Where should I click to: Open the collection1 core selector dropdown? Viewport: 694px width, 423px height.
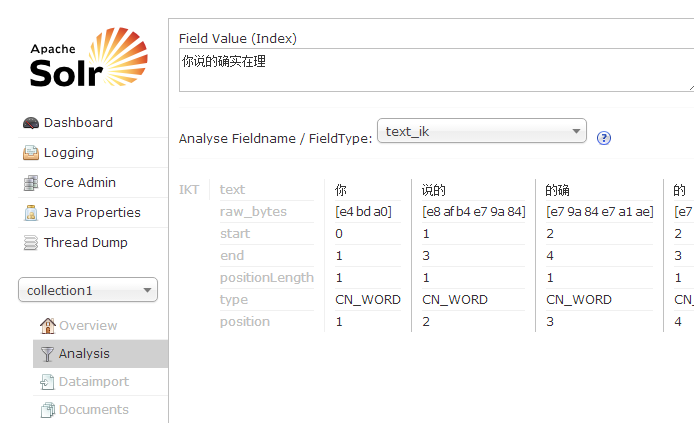[88, 290]
